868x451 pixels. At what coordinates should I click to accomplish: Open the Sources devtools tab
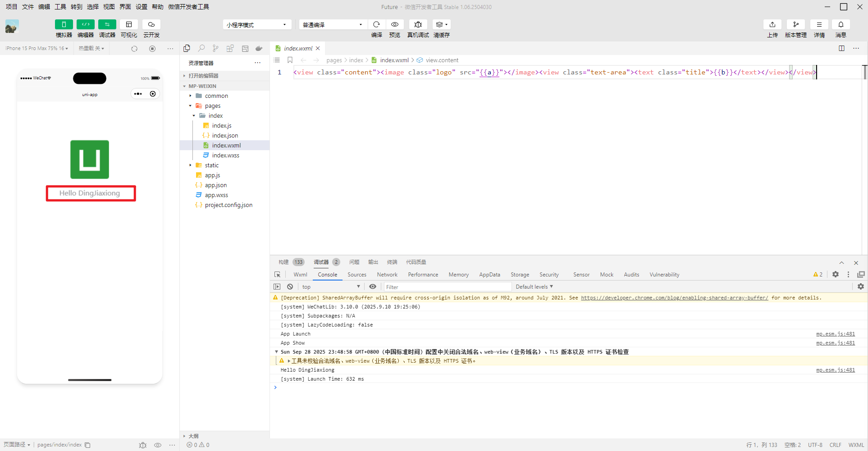[357, 275]
